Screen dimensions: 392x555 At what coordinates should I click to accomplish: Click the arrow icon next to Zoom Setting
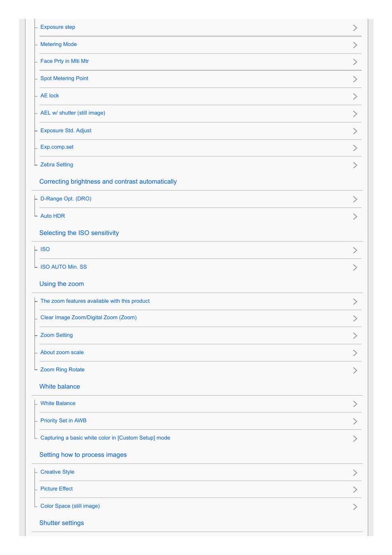355,336
